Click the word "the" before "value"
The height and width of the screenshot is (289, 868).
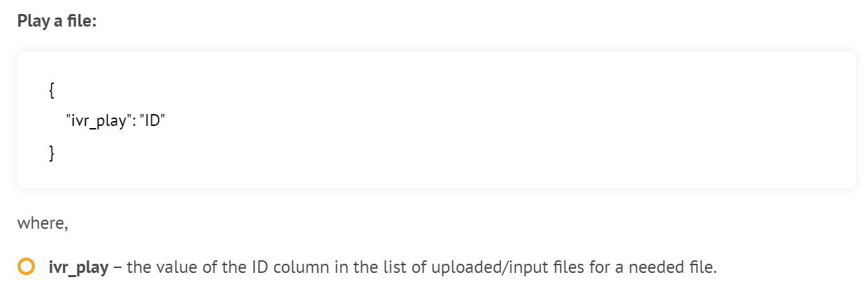[137, 267]
